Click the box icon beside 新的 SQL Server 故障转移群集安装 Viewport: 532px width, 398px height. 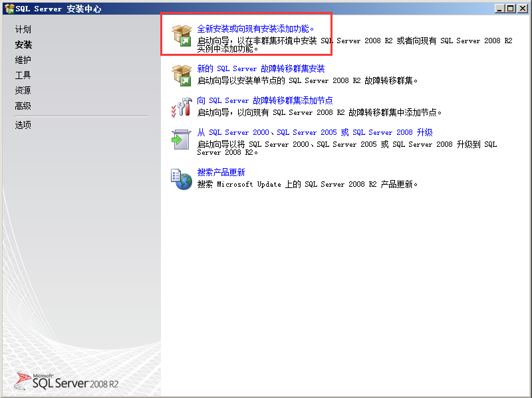tap(182, 76)
